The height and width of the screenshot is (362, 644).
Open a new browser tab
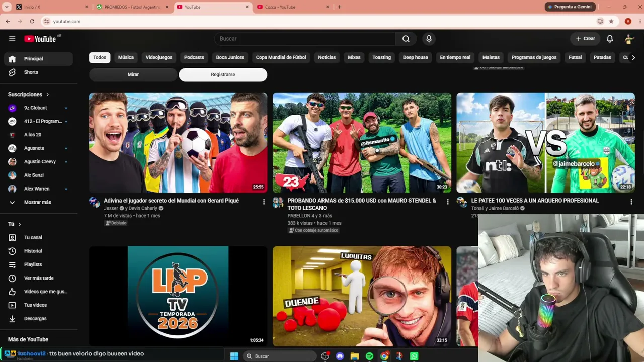click(340, 7)
